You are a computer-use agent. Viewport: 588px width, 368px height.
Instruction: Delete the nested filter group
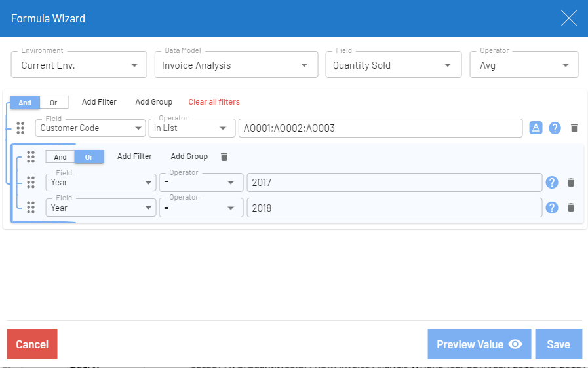224,156
